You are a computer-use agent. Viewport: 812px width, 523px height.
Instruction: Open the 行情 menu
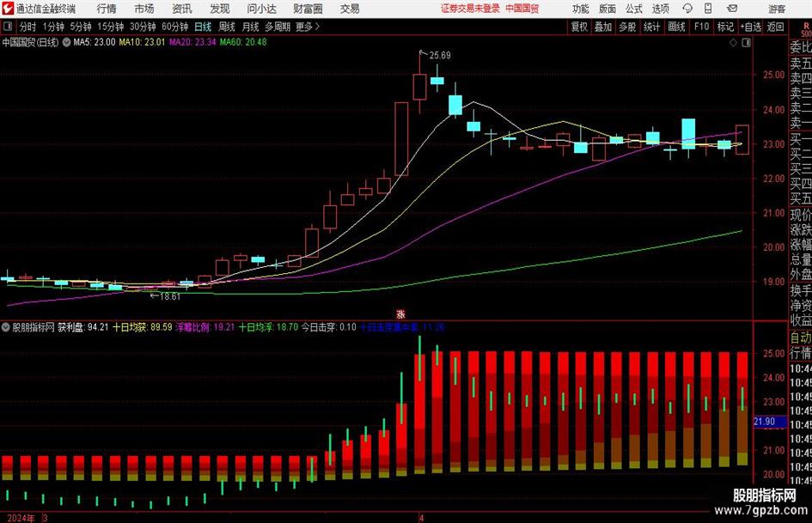click(107, 9)
